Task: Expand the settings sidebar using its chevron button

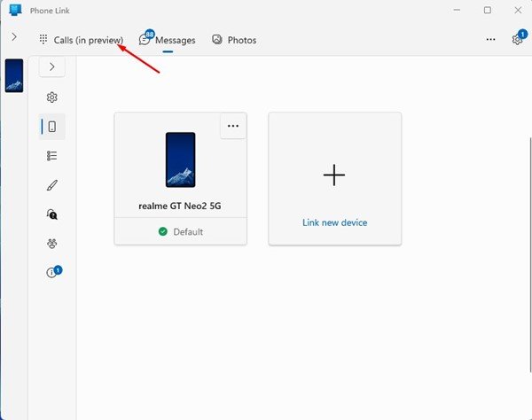Action: tap(52, 66)
